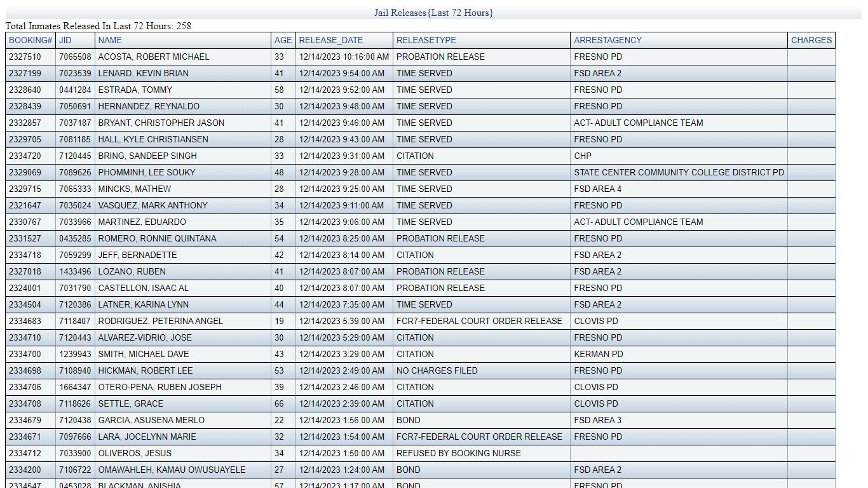
Task: Select name LARA, JOCELYNN MARIE
Action: pos(147,437)
